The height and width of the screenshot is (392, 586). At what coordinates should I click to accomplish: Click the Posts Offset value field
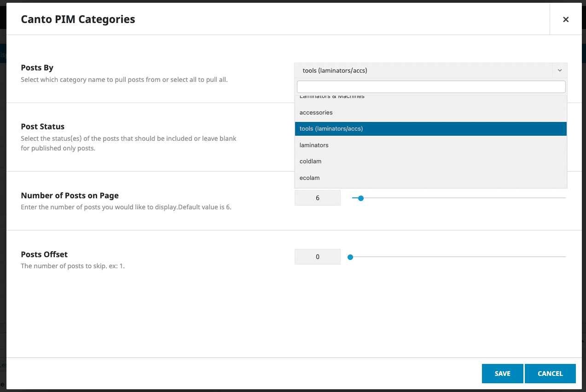click(318, 257)
